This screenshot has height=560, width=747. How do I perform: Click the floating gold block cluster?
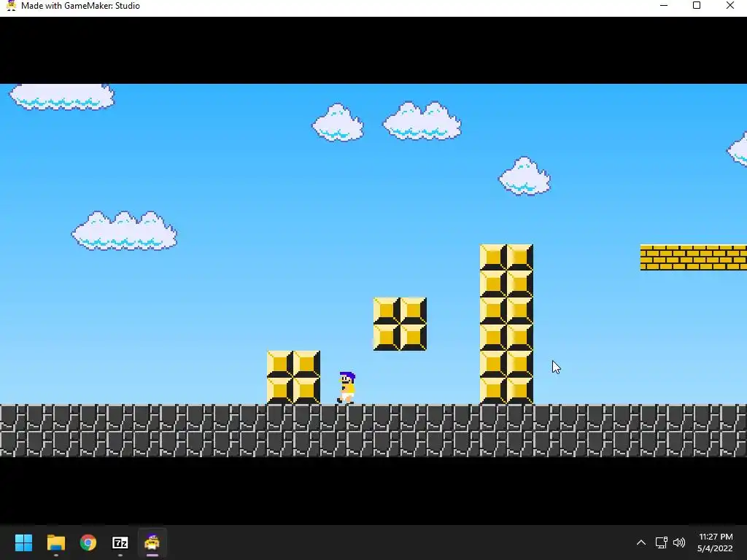pos(400,324)
